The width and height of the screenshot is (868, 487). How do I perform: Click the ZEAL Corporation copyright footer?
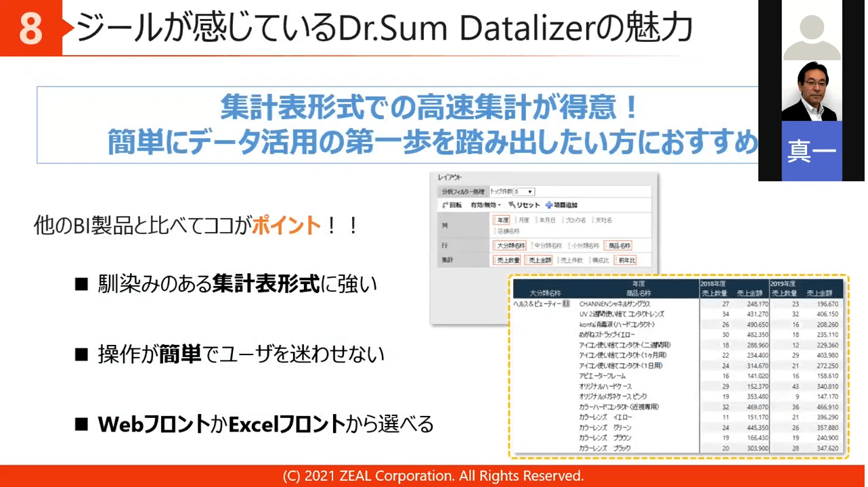(433, 476)
